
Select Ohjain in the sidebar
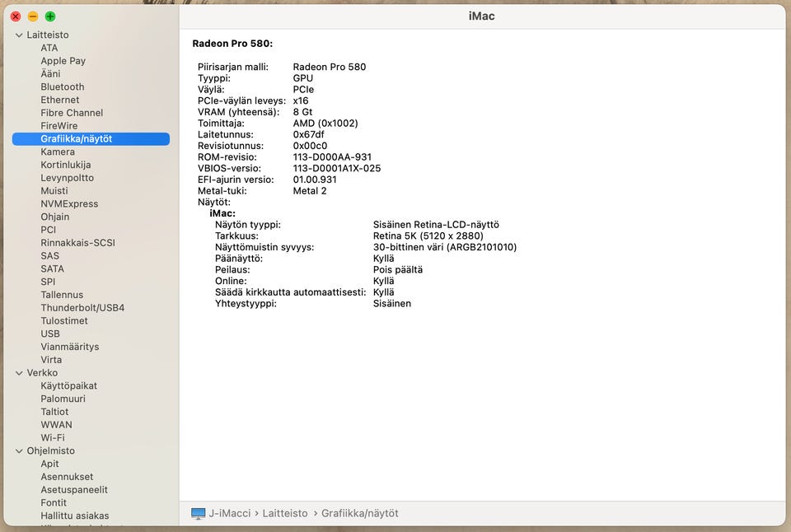[x=55, y=217]
